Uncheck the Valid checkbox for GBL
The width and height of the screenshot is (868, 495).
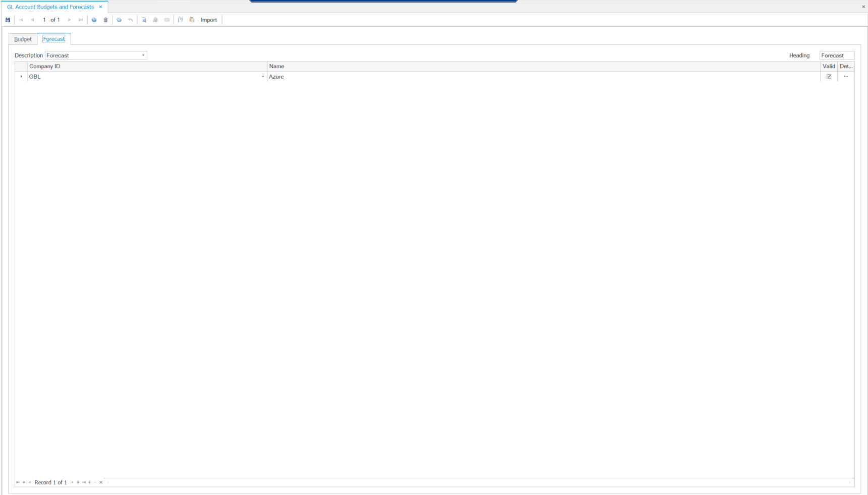(x=829, y=77)
